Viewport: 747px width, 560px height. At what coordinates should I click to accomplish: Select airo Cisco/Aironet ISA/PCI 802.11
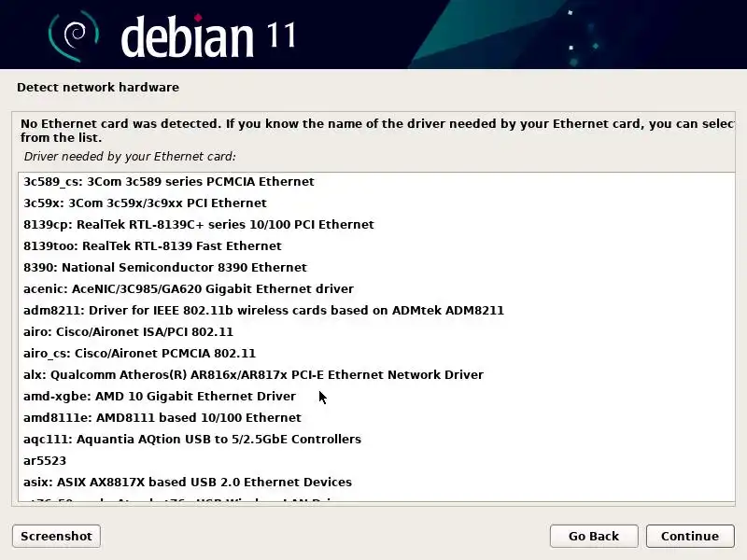click(376, 332)
